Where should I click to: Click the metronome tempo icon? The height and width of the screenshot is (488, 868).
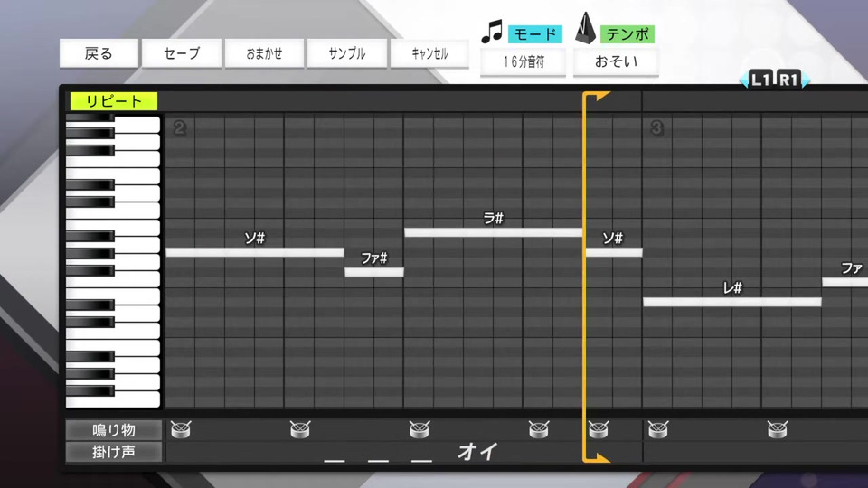click(585, 29)
